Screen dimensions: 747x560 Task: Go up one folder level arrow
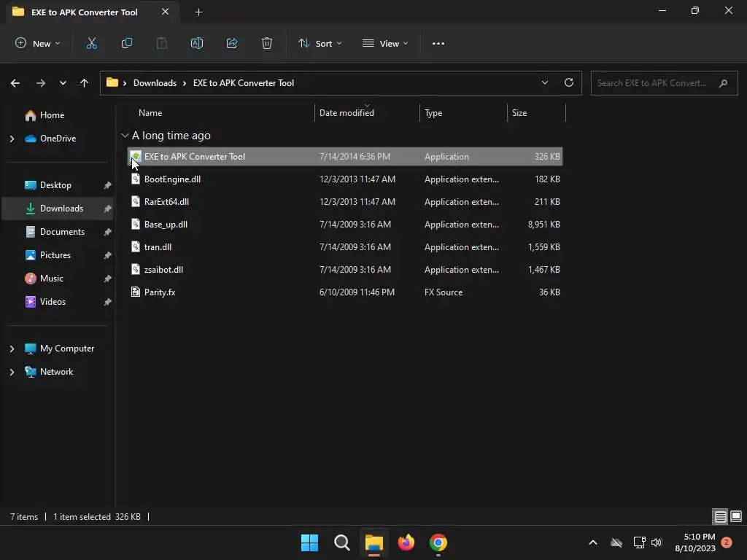click(x=85, y=83)
